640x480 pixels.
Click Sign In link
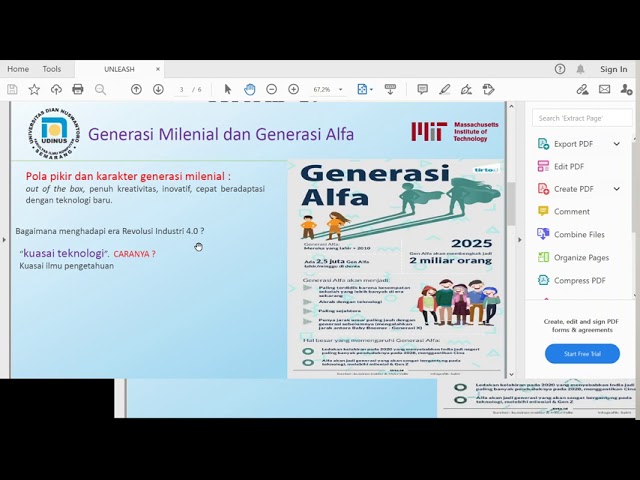coord(613,69)
